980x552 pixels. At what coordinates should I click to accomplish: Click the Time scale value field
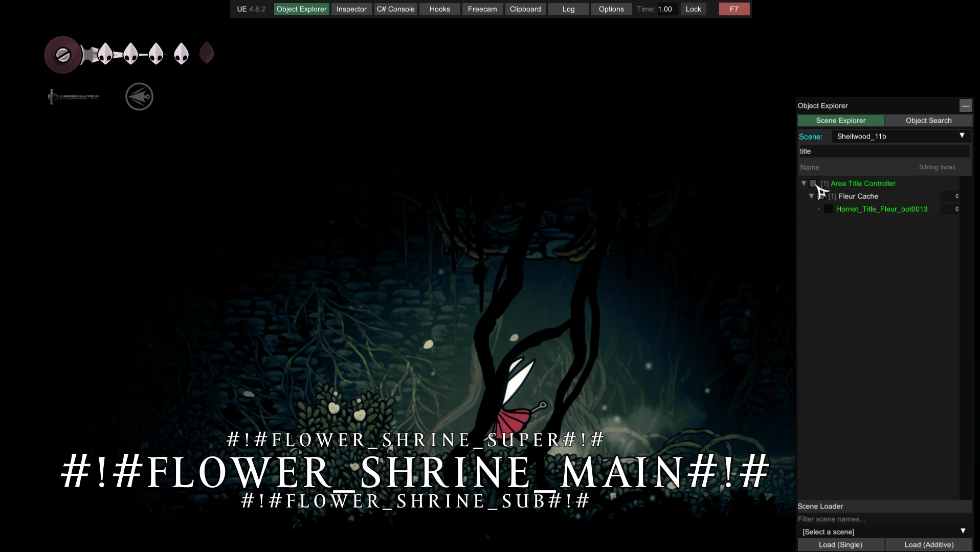click(x=666, y=9)
